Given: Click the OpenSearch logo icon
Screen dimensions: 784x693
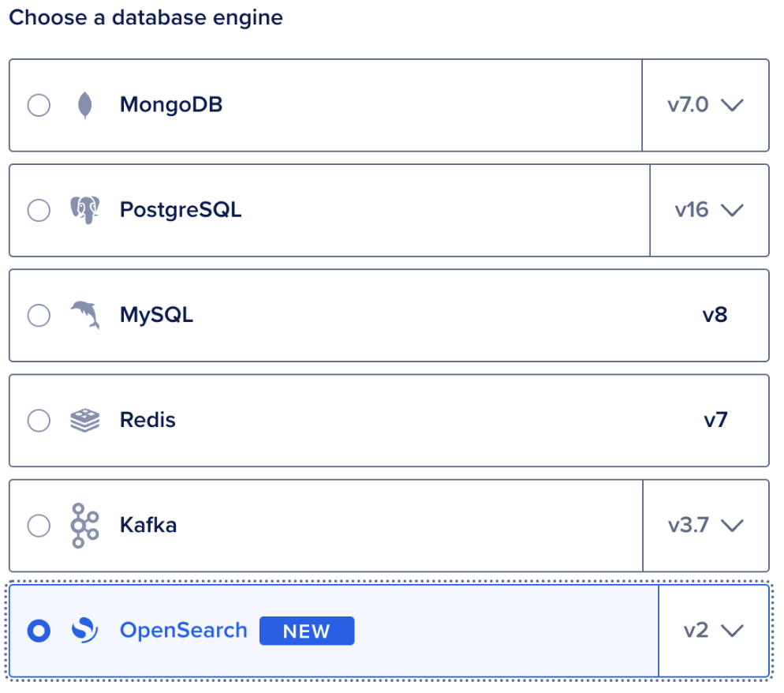Looking at the screenshot, I should click(85, 631).
